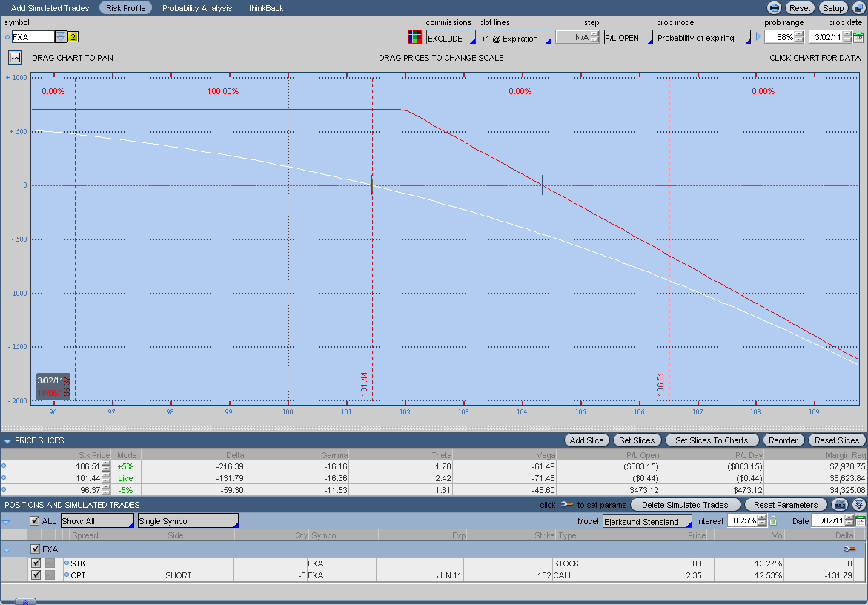Click the +5% mode cell in slices
This screenshot has width=868, height=605.
point(125,466)
